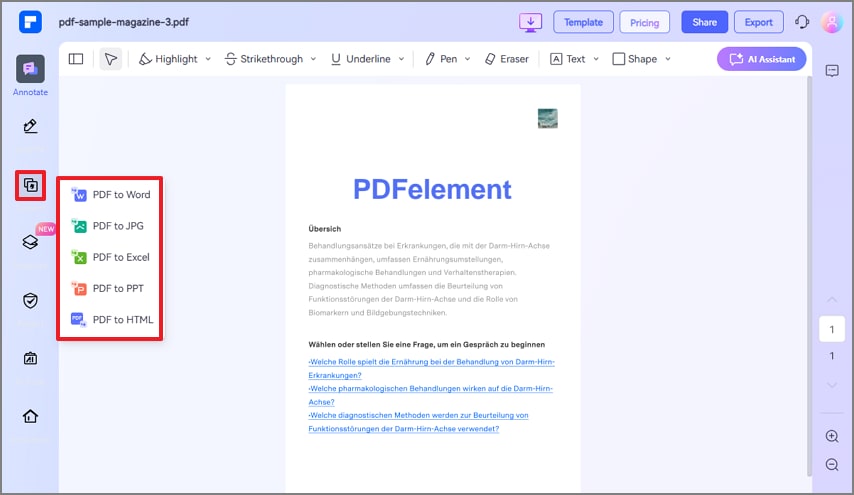Screen dimensions: 854x495
Task: Select the Text annotation tool
Action: click(568, 59)
